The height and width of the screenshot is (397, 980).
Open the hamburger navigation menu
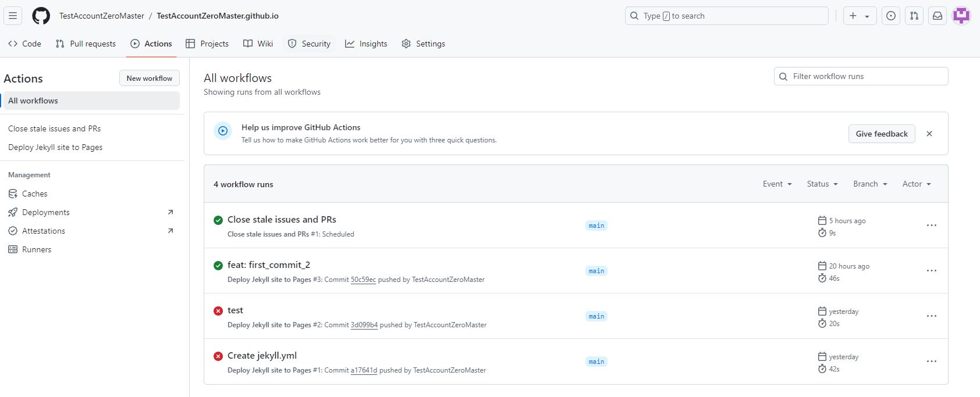(x=13, y=16)
